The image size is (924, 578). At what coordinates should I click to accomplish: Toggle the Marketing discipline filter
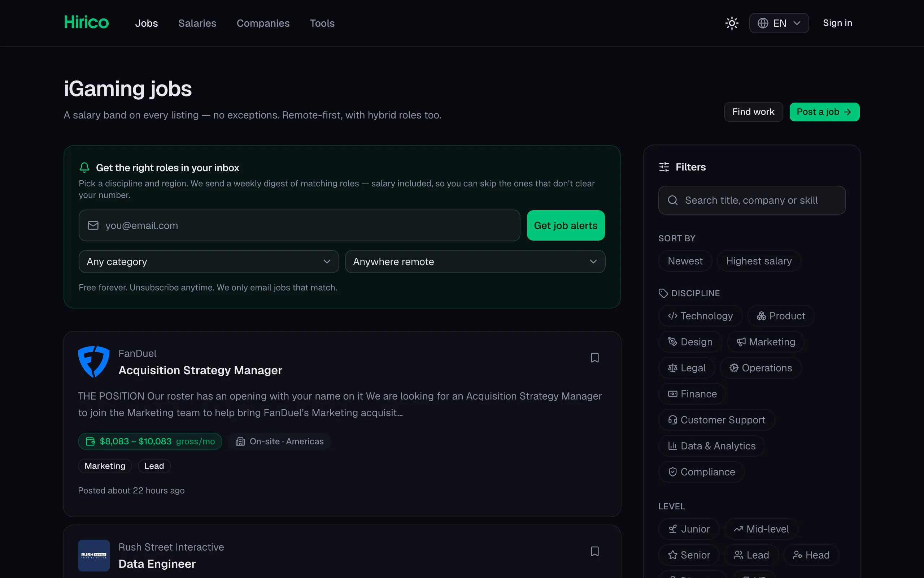tap(766, 342)
